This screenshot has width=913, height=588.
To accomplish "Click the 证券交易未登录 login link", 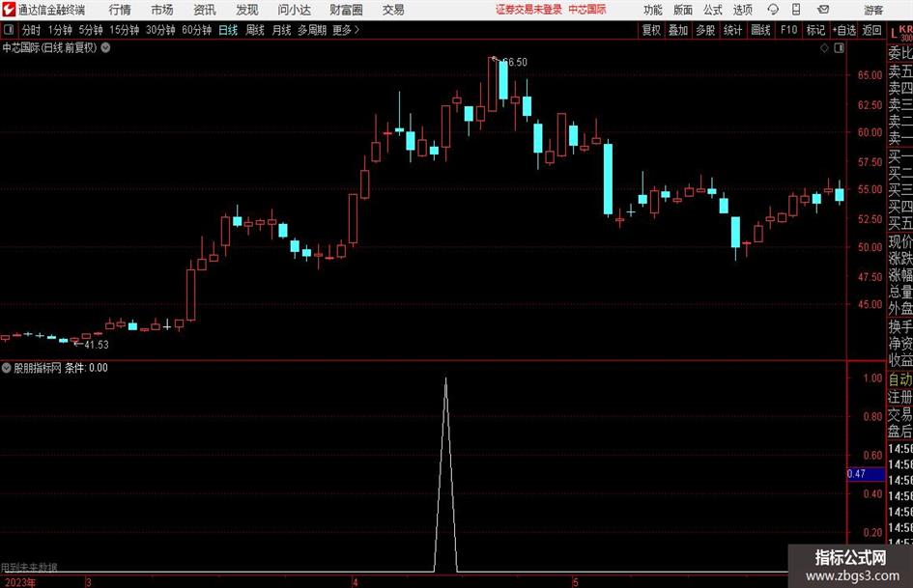I will coord(528,10).
